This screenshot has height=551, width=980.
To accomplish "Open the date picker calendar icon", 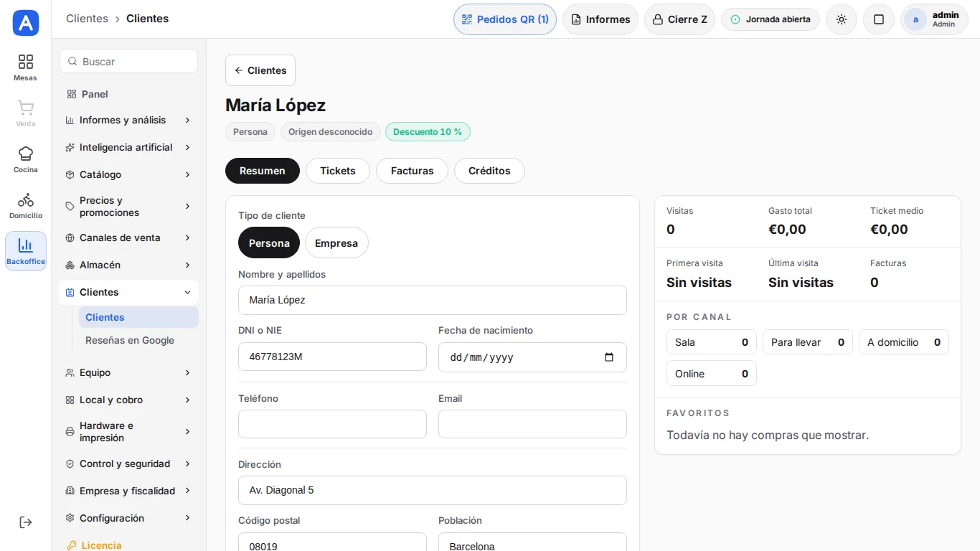I will [x=609, y=357].
